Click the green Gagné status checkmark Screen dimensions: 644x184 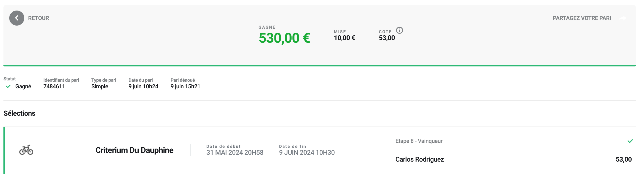point(8,86)
